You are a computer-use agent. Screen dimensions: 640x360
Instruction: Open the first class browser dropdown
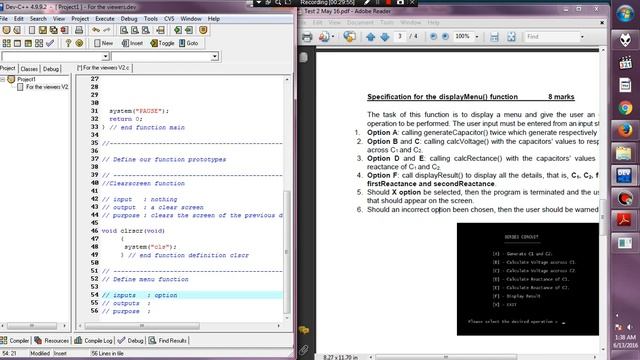click(x=105, y=56)
